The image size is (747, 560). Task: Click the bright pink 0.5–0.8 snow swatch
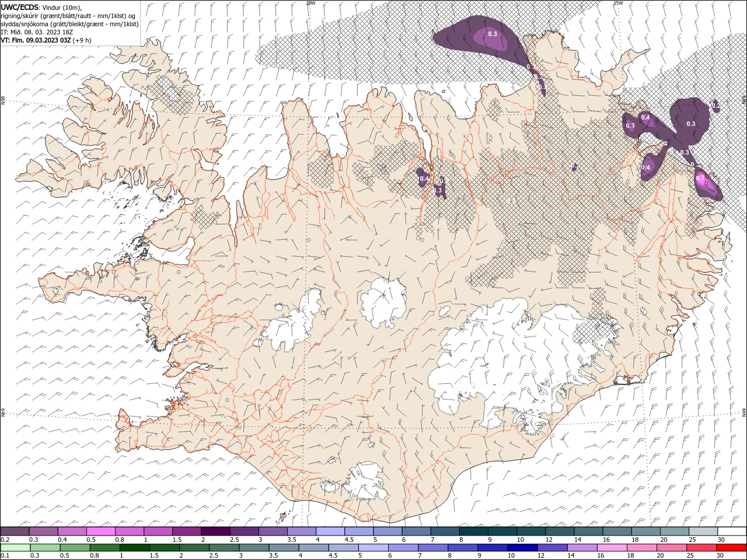(100, 531)
